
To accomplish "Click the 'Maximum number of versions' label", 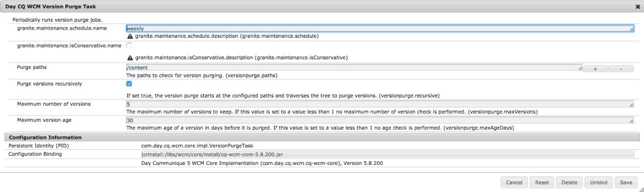I will (54, 104).
